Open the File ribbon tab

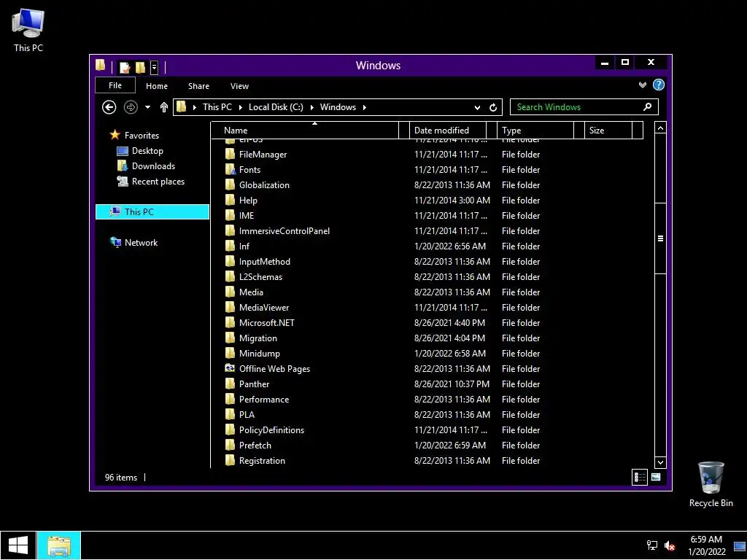(x=115, y=85)
